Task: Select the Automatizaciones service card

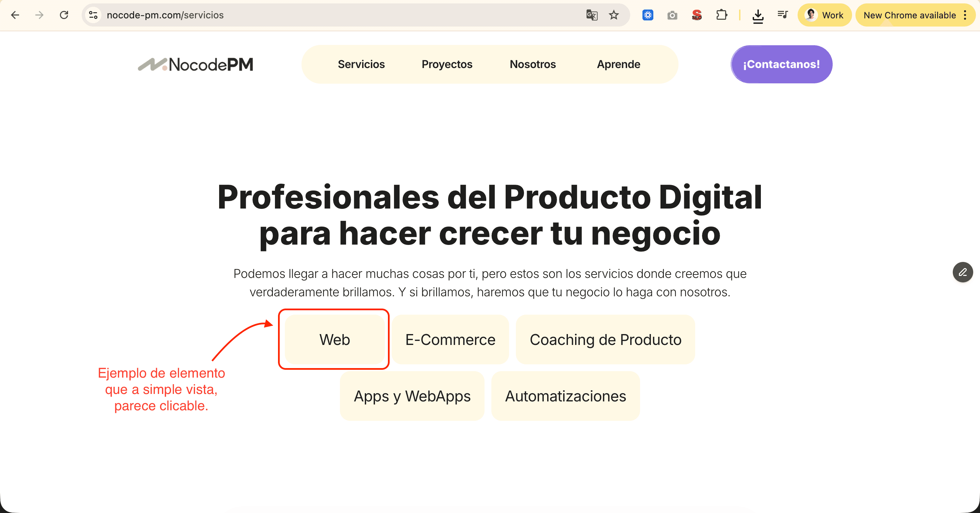Action: coord(565,396)
